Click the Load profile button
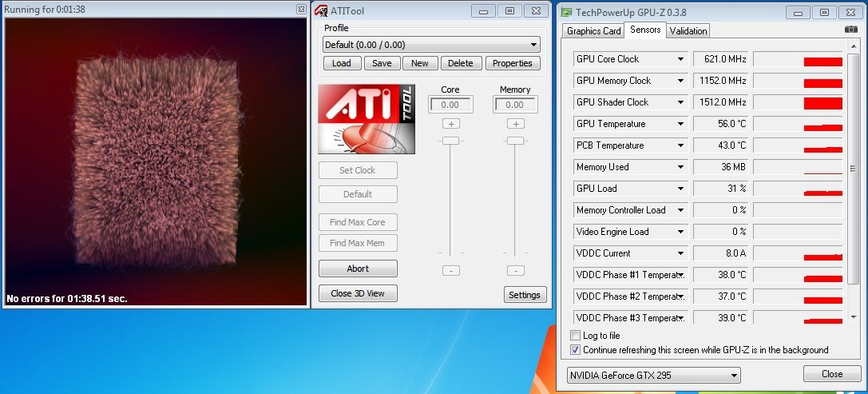Screen dimensions: 868x394 tap(342, 63)
